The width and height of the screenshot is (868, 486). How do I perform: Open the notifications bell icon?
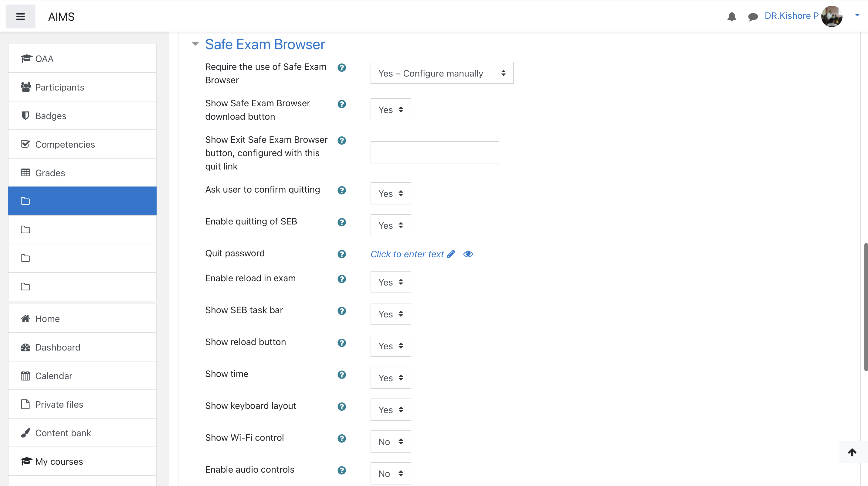coord(731,16)
